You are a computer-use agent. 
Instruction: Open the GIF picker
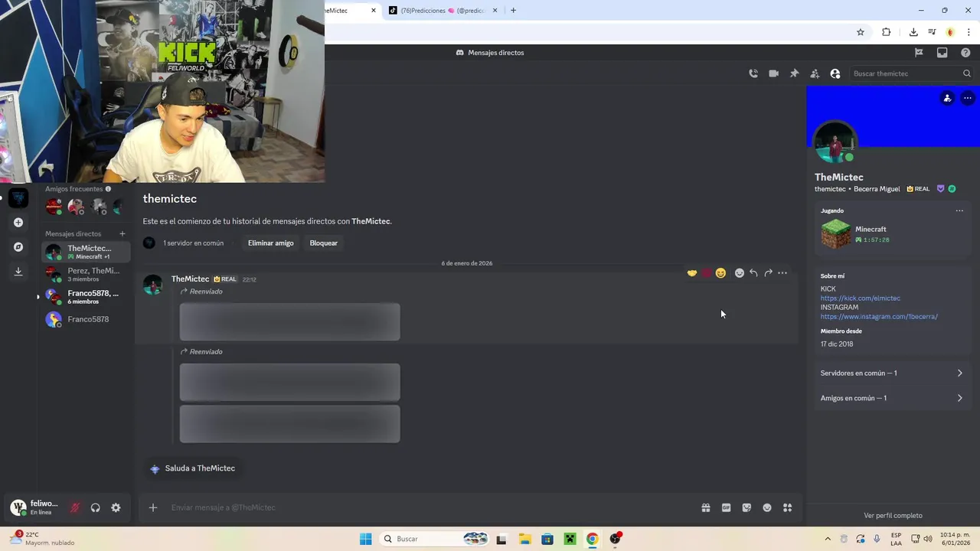[727, 507]
